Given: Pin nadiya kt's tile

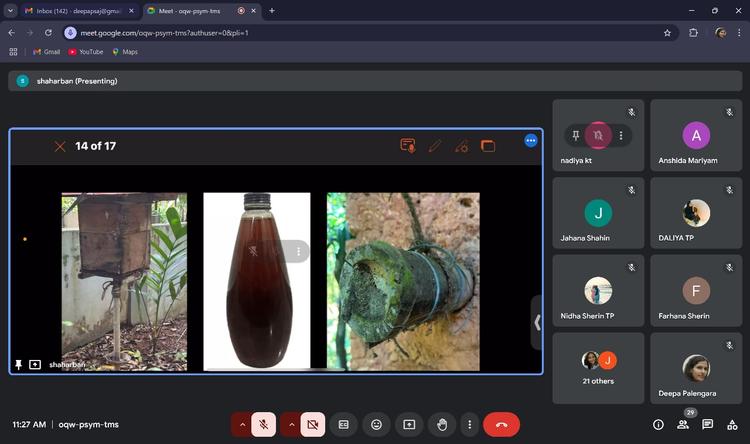Looking at the screenshot, I should click(575, 135).
